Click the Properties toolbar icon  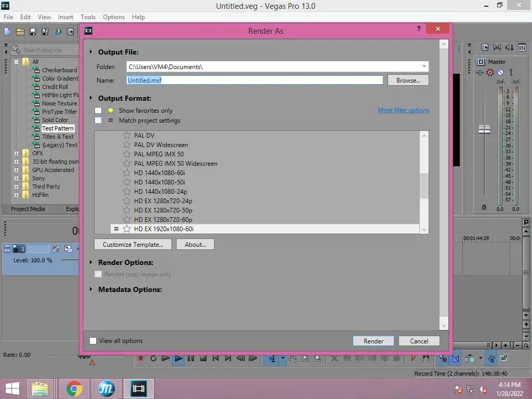coord(70,32)
